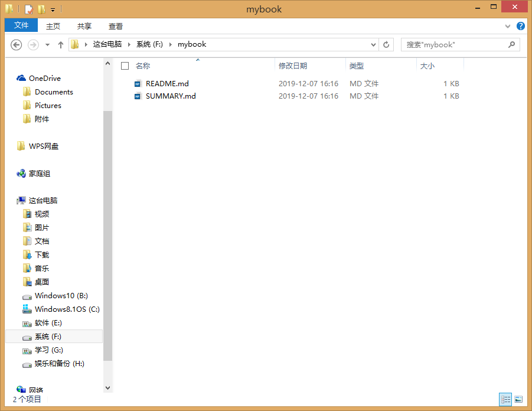Image resolution: width=532 pixels, height=411 pixels.
Task: Go forward with the Forward arrow
Action: 33,44
